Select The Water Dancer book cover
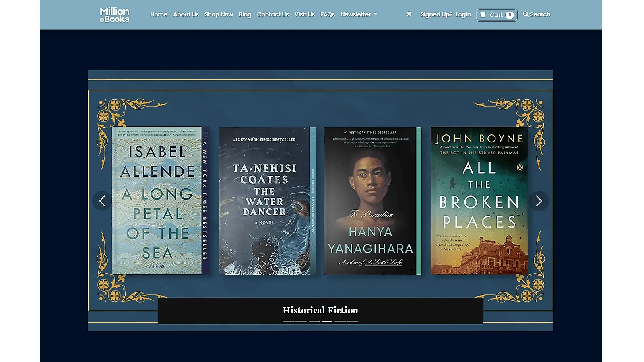Image resolution: width=644 pixels, height=362 pixels. point(267,201)
